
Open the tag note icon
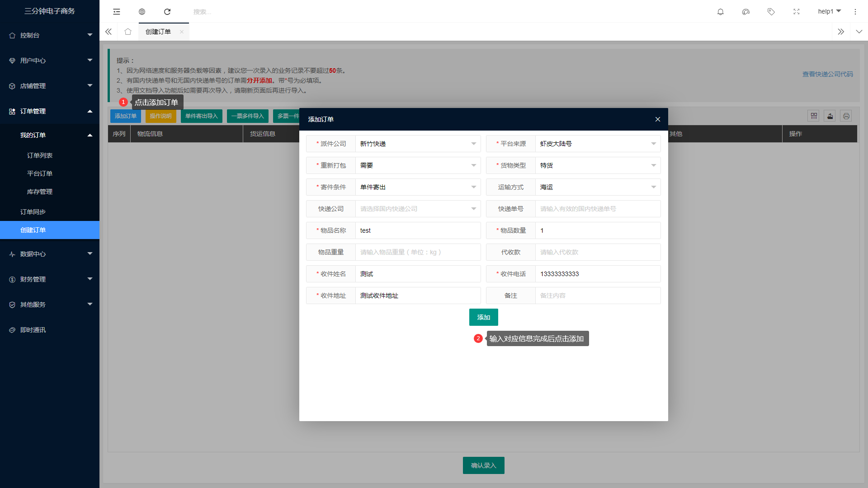771,12
